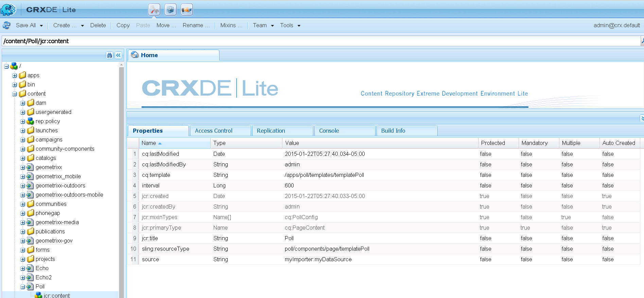
Task: Click the dam folder icon
Action: (x=31, y=103)
